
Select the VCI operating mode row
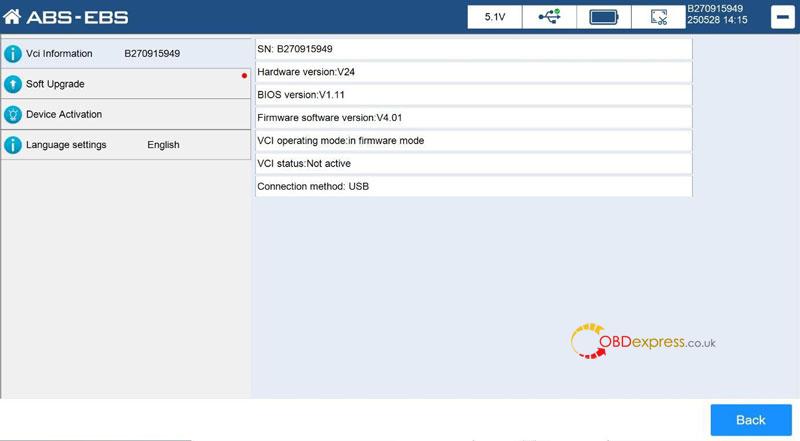click(473, 141)
